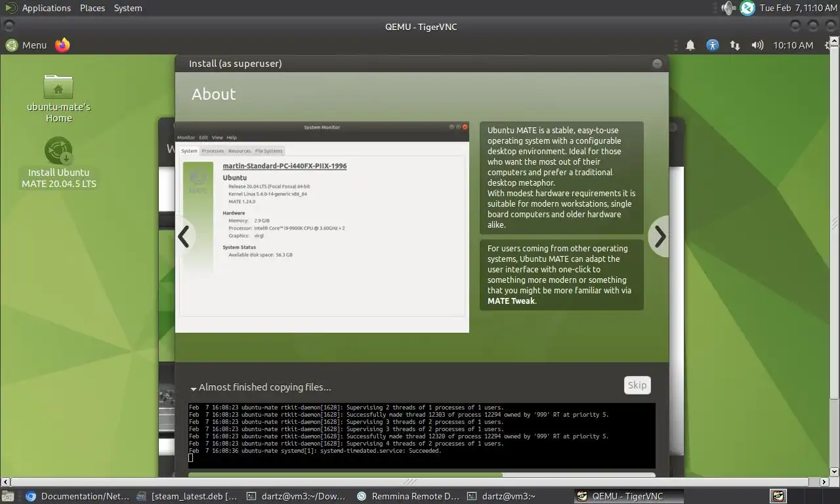This screenshot has width=840, height=504.
Task: Click the guest clock 10:10 AM
Action: tap(793, 45)
